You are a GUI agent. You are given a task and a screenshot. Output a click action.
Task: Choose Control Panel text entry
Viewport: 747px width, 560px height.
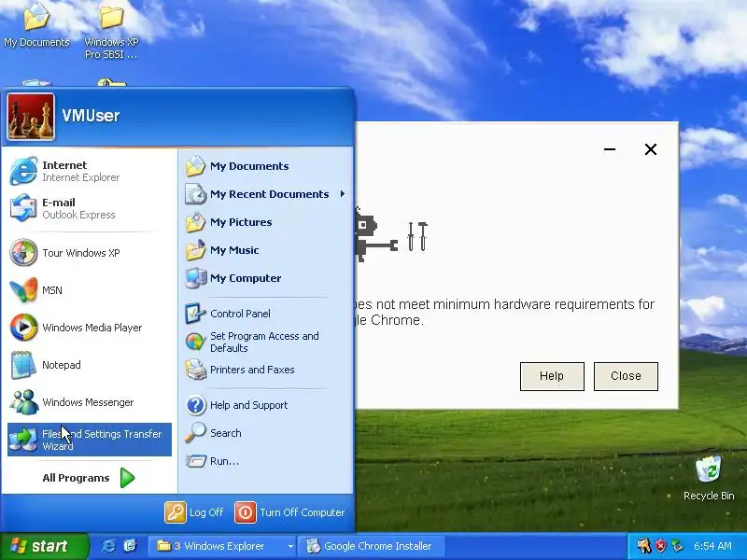click(x=240, y=314)
